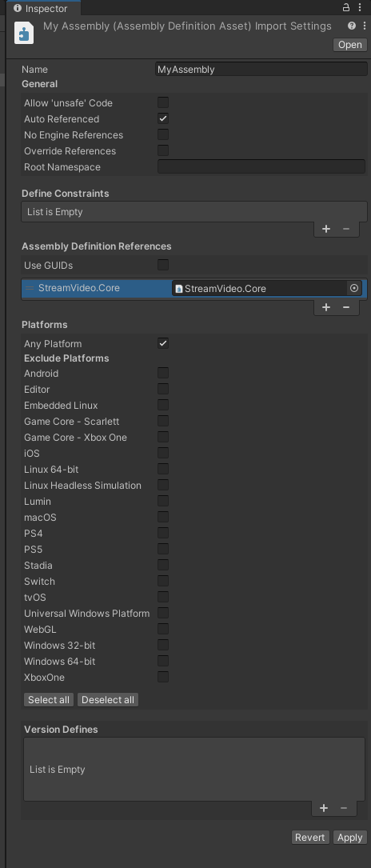This screenshot has width=371, height=868.
Task: Click the Inspector lock icon
Action: (x=346, y=8)
